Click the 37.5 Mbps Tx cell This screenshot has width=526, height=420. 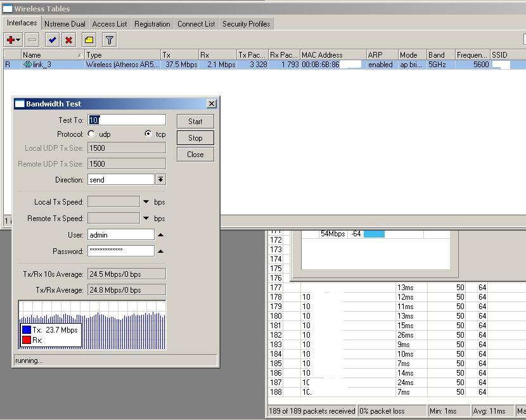[181, 65]
